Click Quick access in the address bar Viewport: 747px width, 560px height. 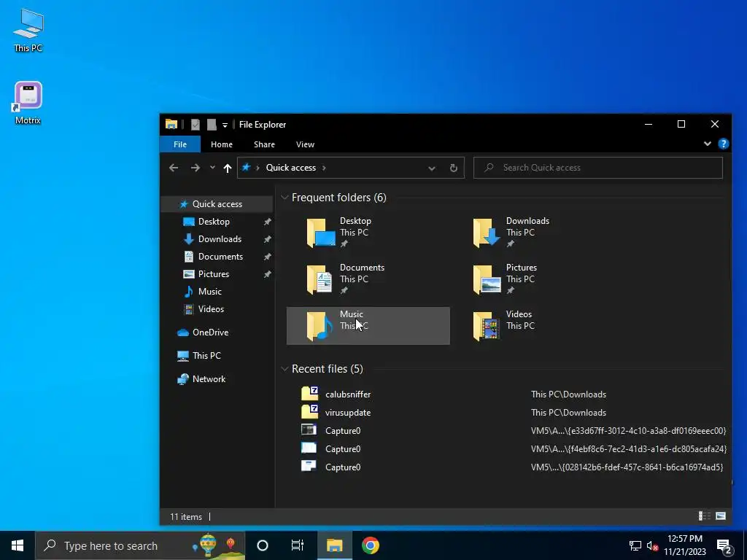[x=290, y=168]
